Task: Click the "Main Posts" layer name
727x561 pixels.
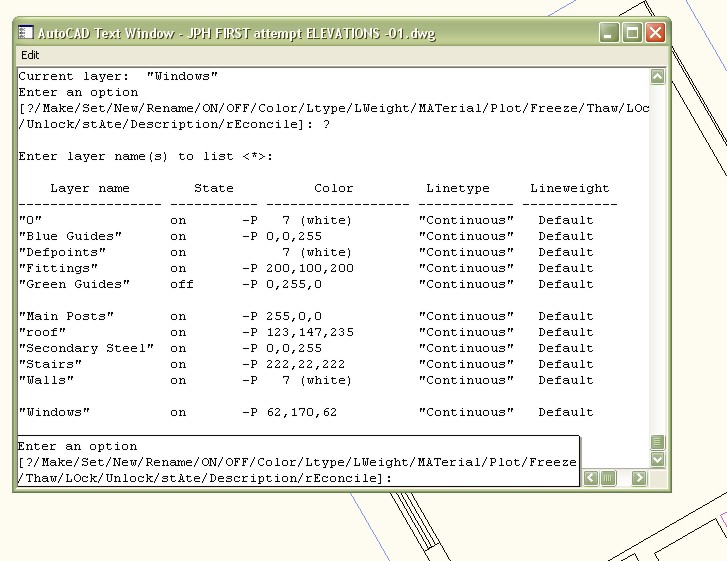Action: coord(66,316)
